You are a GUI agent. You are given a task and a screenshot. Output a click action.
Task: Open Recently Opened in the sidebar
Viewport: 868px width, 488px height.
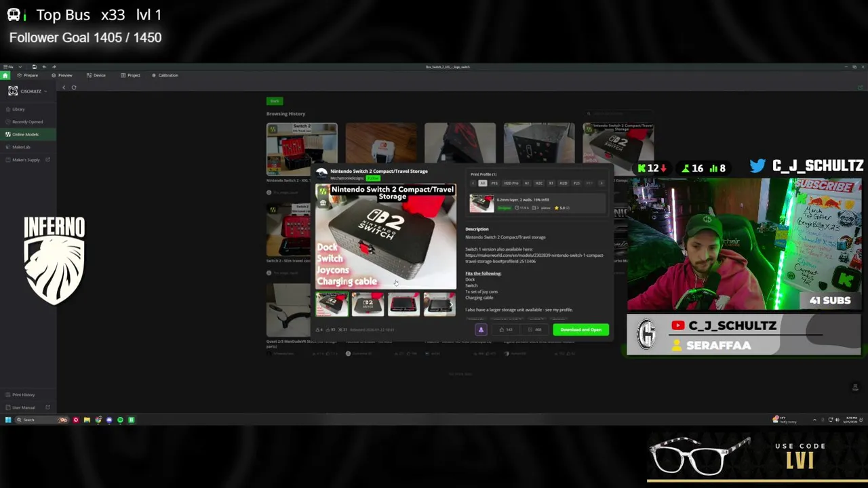click(28, 122)
